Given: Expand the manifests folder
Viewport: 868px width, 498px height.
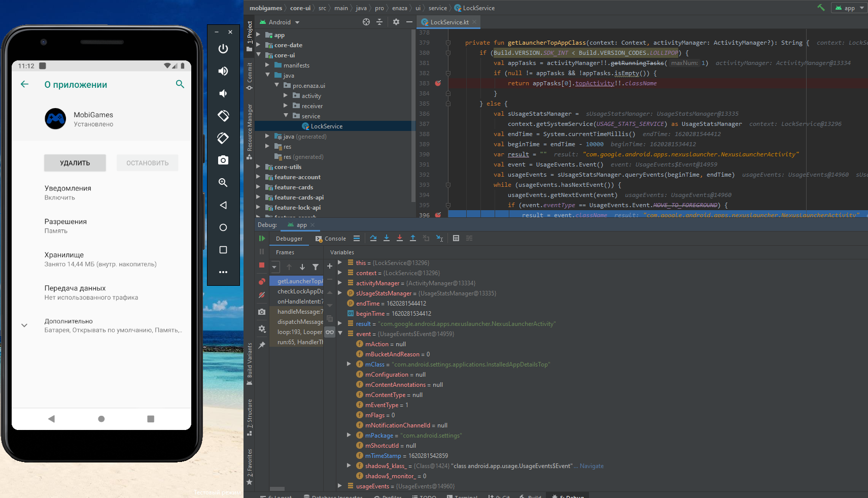Looking at the screenshot, I should coord(267,65).
